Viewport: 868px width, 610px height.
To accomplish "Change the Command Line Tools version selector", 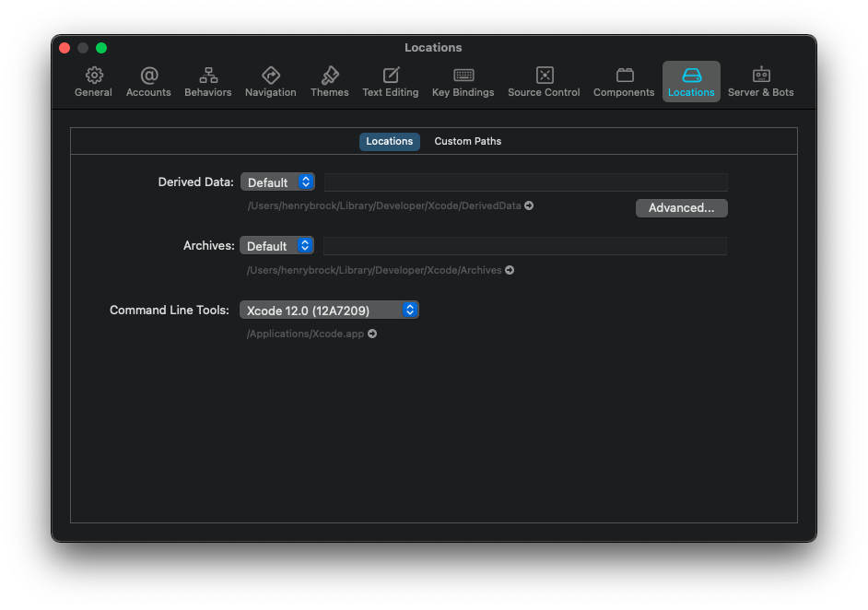I will (x=328, y=310).
